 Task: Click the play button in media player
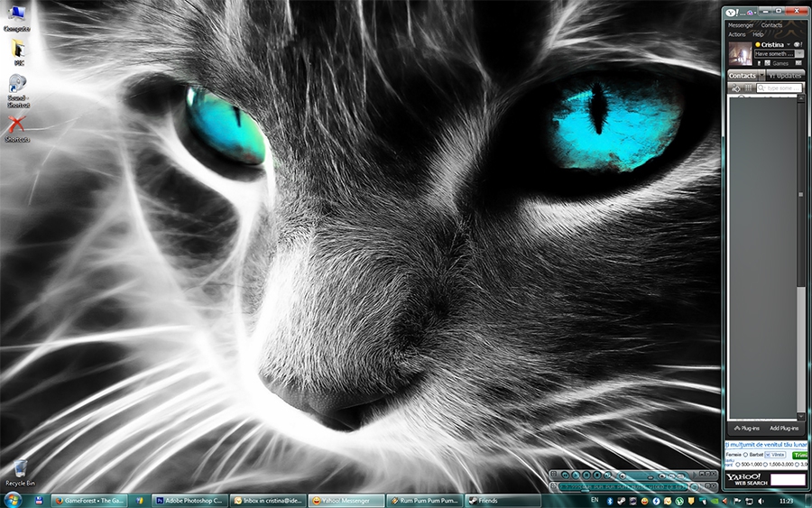click(576, 475)
